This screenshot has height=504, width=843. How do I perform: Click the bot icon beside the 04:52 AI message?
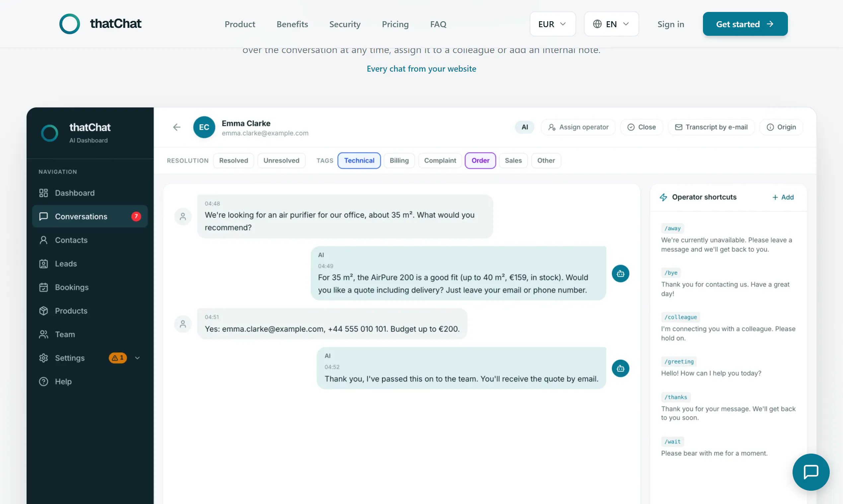click(x=620, y=368)
